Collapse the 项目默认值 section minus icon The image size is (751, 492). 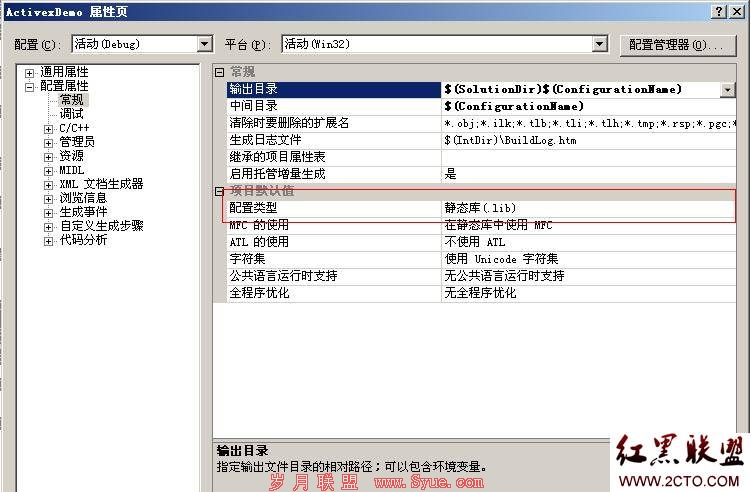click(219, 191)
